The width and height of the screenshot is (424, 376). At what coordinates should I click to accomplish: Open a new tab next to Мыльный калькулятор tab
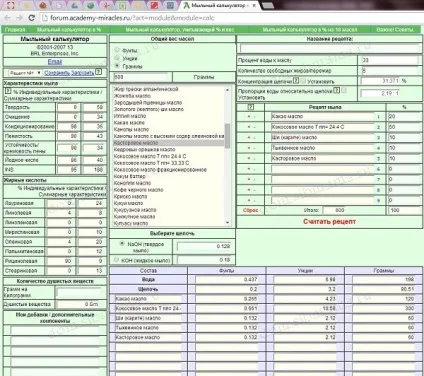click(267, 6)
